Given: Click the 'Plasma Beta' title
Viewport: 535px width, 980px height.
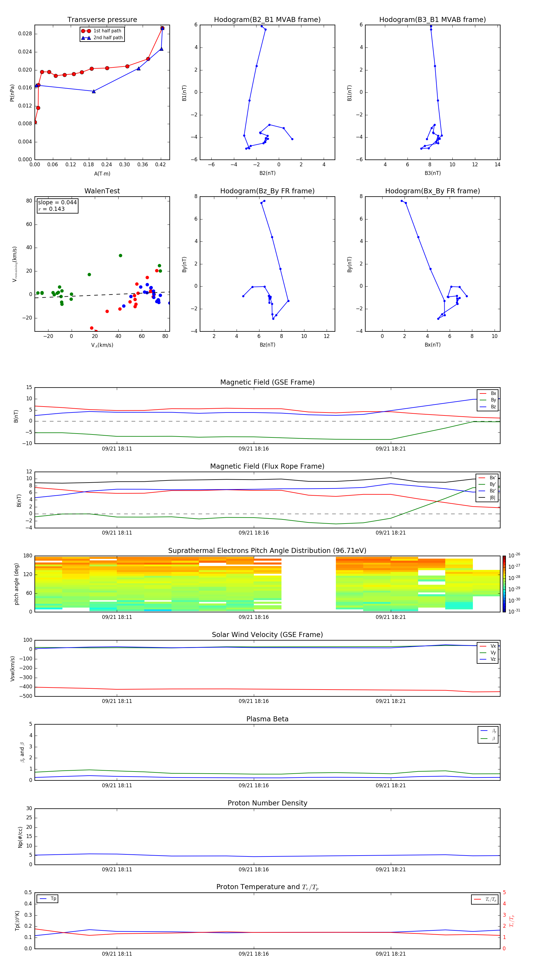Looking at the screenshot, I should click(267, 719).
